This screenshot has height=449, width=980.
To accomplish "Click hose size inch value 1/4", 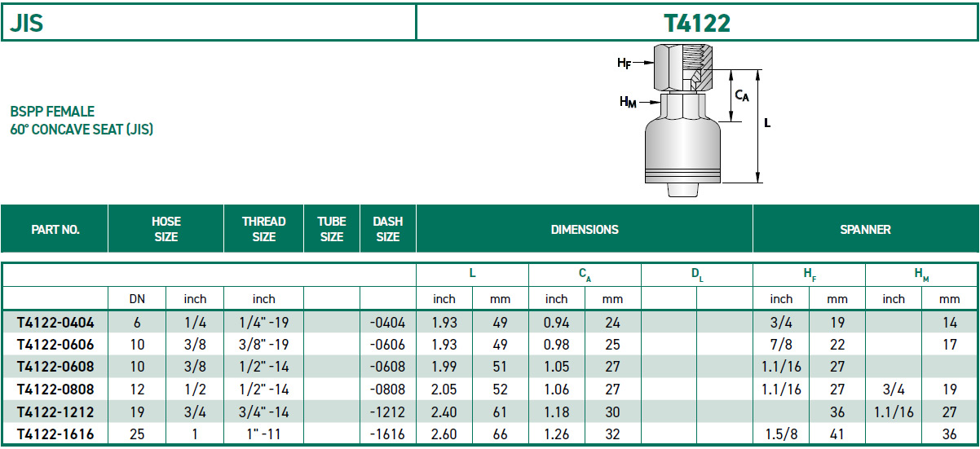I will 195,323.
